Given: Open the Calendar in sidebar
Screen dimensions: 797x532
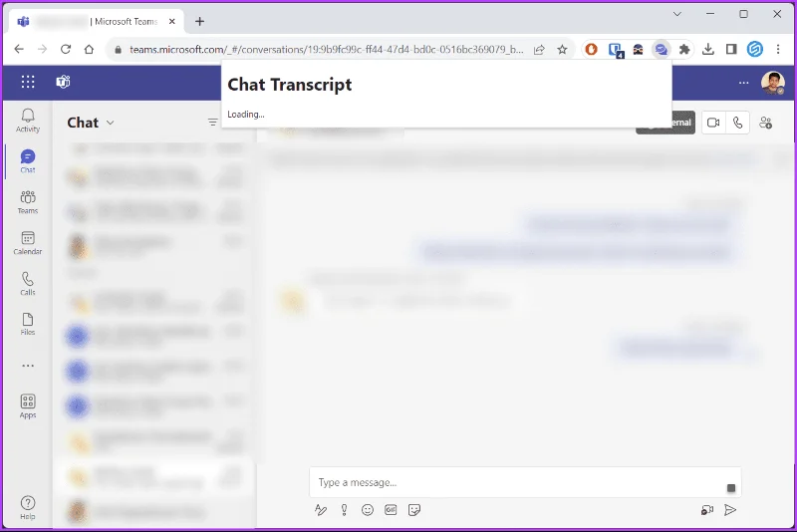Looking at the screenshot, I should click(28, 243).
